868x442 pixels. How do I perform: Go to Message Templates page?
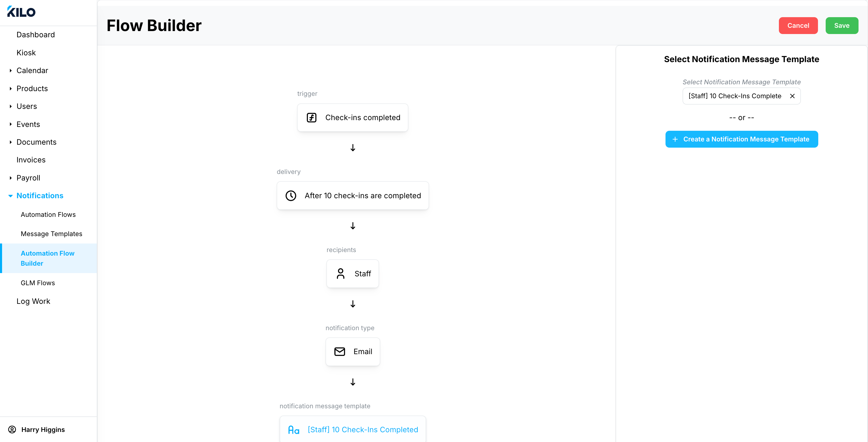click(51, 234)
